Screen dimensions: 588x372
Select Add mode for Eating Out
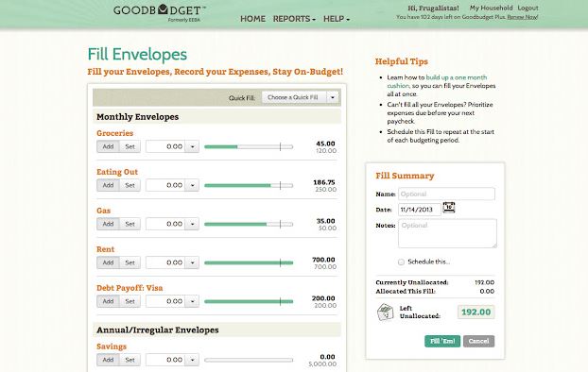(x=108, y=185)
